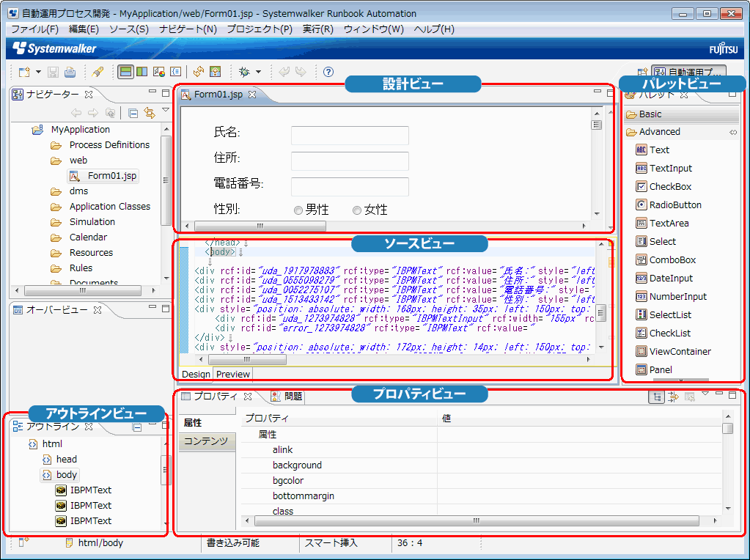Open the プロジェクト(P) menu

click(260, 29)
